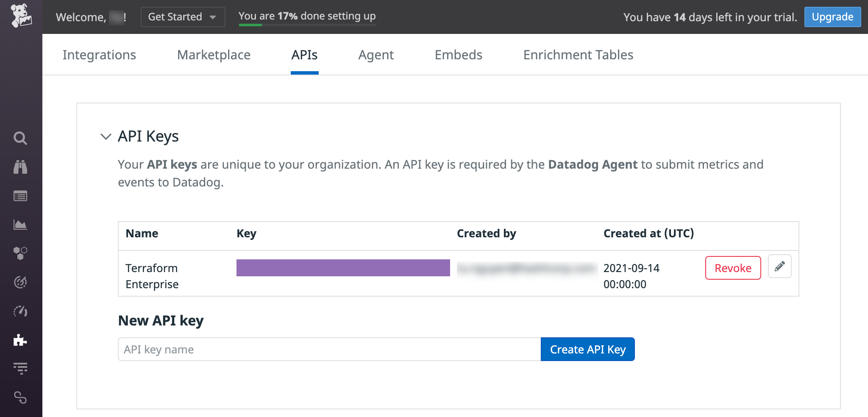Click the Datadog dog logo
The height and width of the screenshot is (417, 868).
(21, 16)
